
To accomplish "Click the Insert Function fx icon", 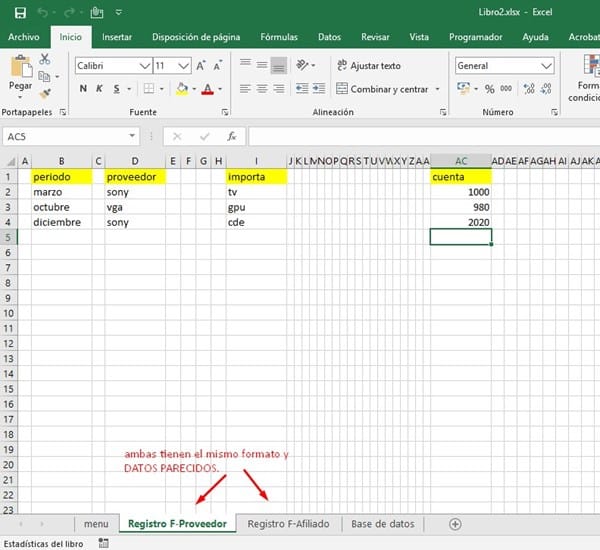I will tap(231, 136).
